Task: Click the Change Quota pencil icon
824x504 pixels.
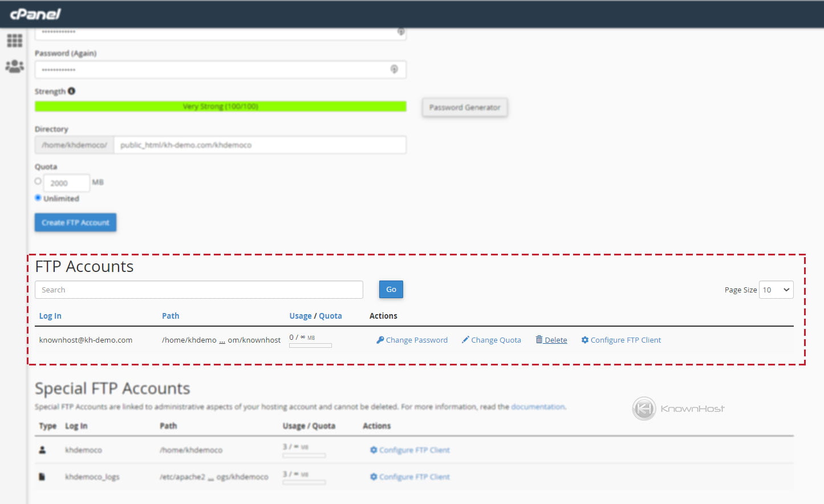Action: tap(466, 339)
